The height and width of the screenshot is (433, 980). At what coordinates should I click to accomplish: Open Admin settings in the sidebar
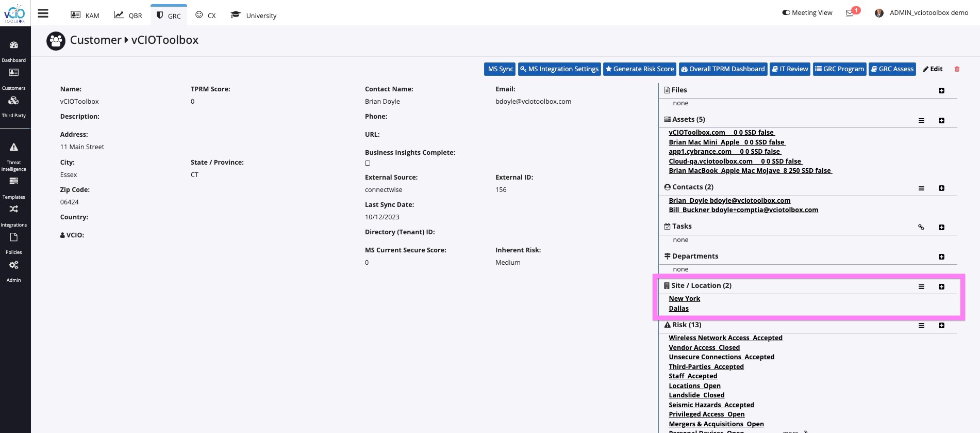tap(14, 271)
